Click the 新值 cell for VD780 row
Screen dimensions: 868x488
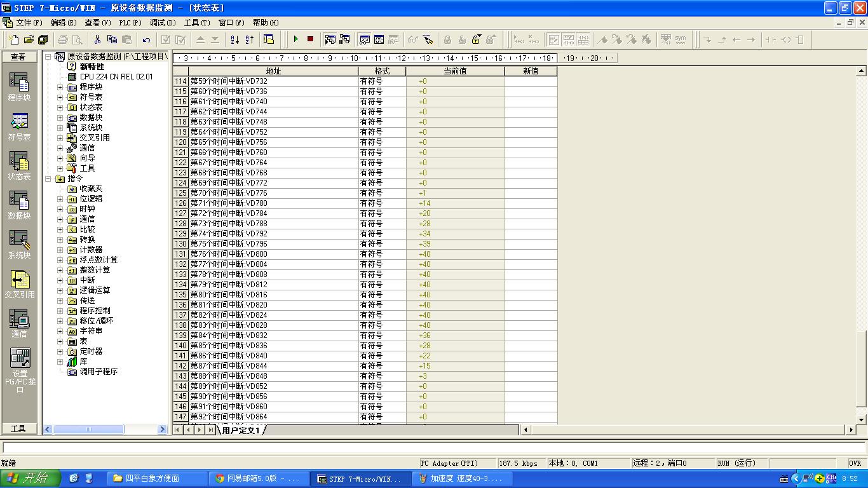[531, 203]
